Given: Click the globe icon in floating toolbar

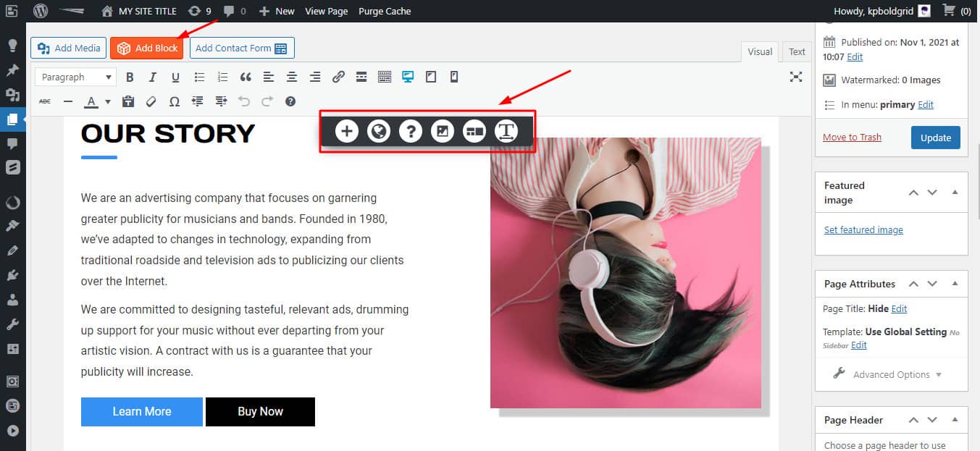Looking at the screenshot, I should (379, 131).
